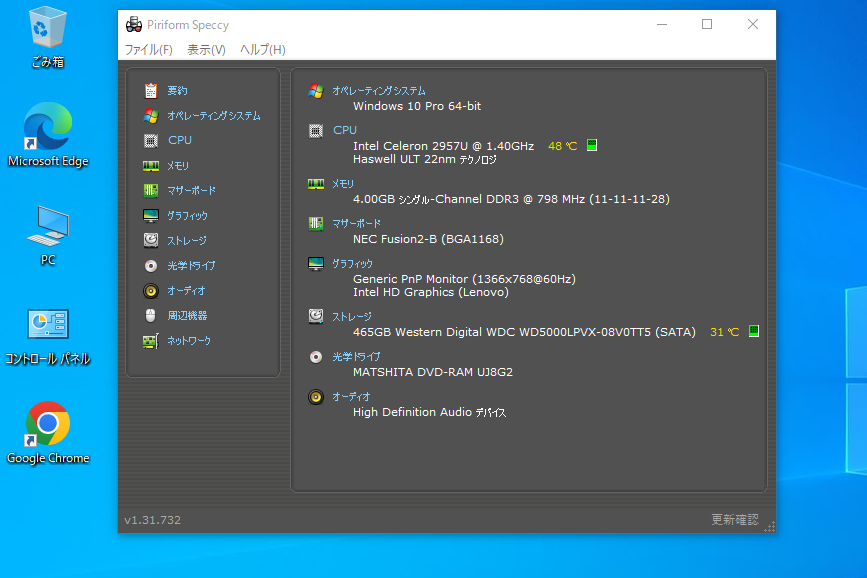
Task: Select CPU label in the sidebar
Action: 180,140
